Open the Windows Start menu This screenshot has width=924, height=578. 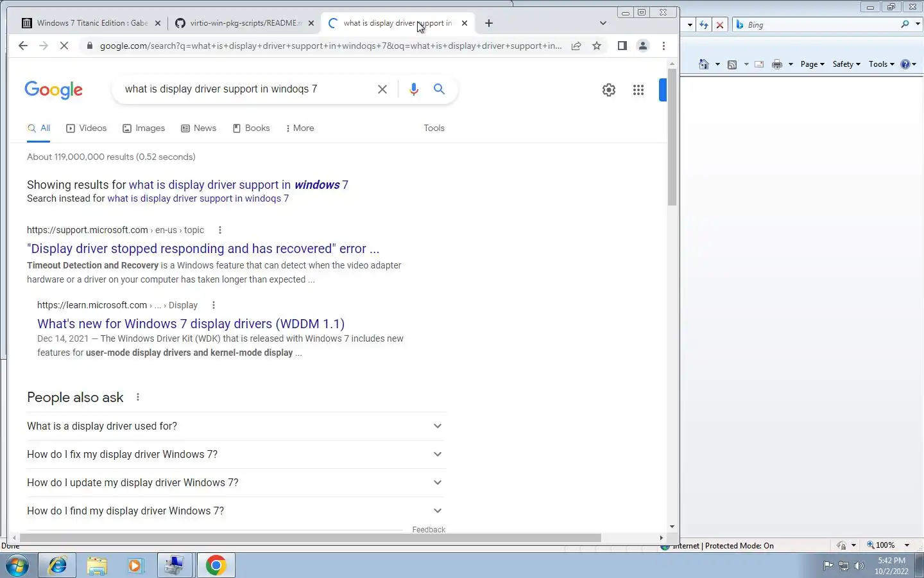point(17,565)
